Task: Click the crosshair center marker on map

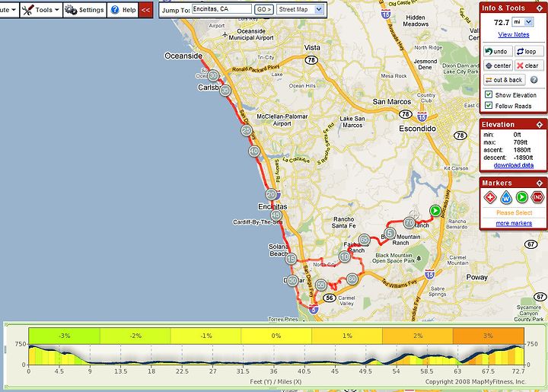Action: coord(414,213)
